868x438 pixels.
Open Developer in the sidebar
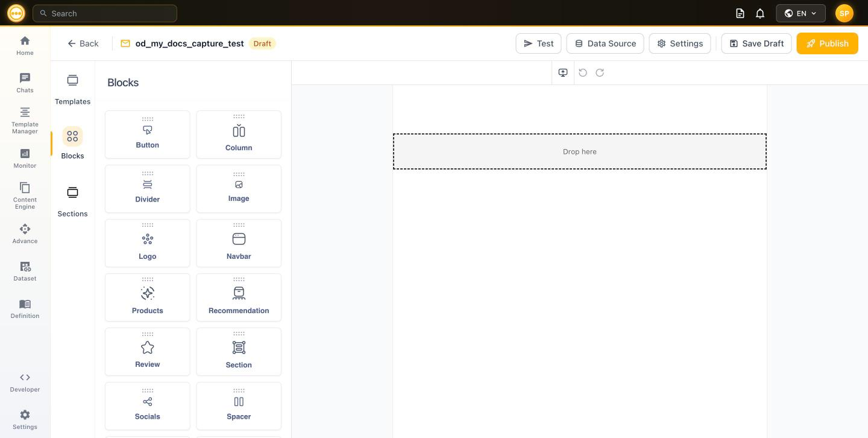(25, 382)
